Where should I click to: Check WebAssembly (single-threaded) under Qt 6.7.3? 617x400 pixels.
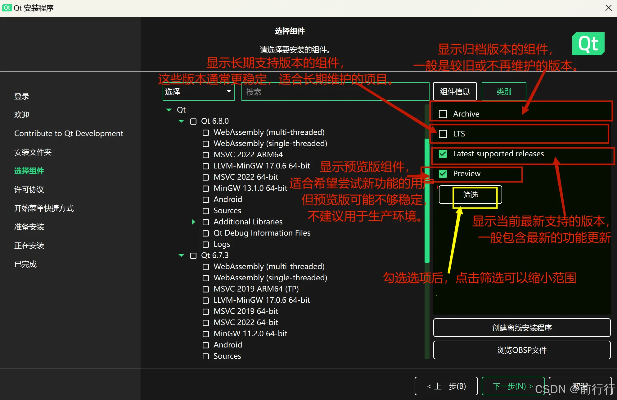click(206, 278)
